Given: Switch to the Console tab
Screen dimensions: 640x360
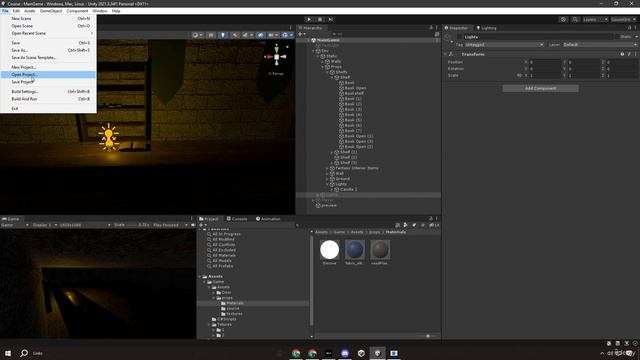Looking at the screenshot, I should (237, 219).
